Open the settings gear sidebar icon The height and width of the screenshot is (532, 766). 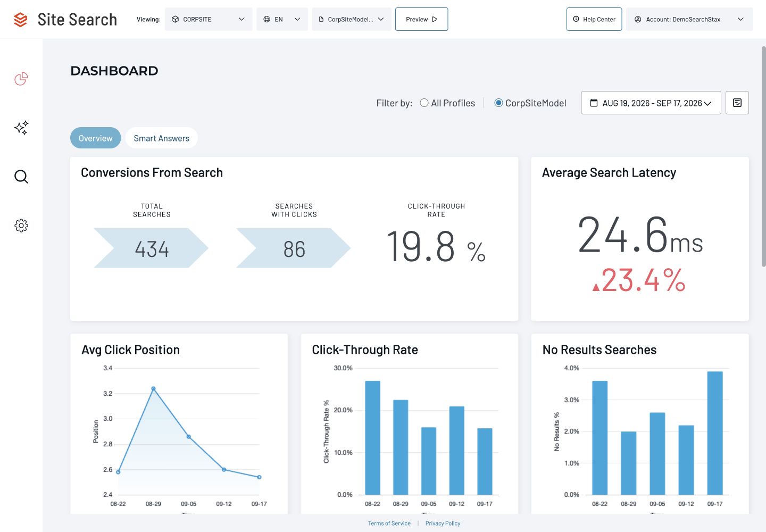tap(21, 226)
